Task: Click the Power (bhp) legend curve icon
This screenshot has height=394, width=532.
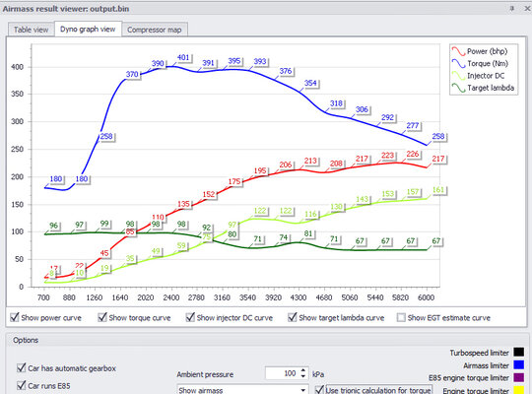Action: click(x=458, y=51)
